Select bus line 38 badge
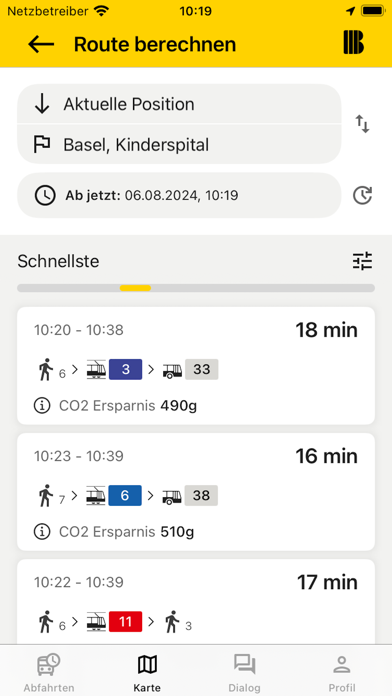The width and height of the screenshot is (392, 696). pyautogui.click(x=201, y=495)
